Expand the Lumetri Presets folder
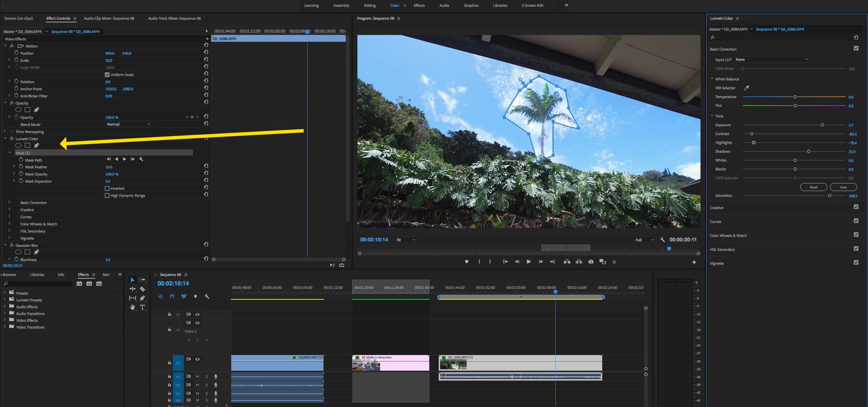Image resolution: width=868 pixels, height=407 pixels. pyautogui.click(x=4, y=300)
